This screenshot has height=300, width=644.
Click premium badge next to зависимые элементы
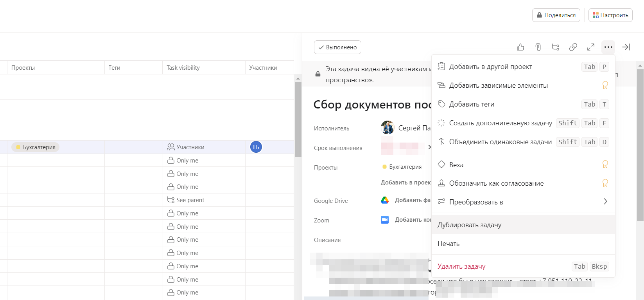coord(605,85)
